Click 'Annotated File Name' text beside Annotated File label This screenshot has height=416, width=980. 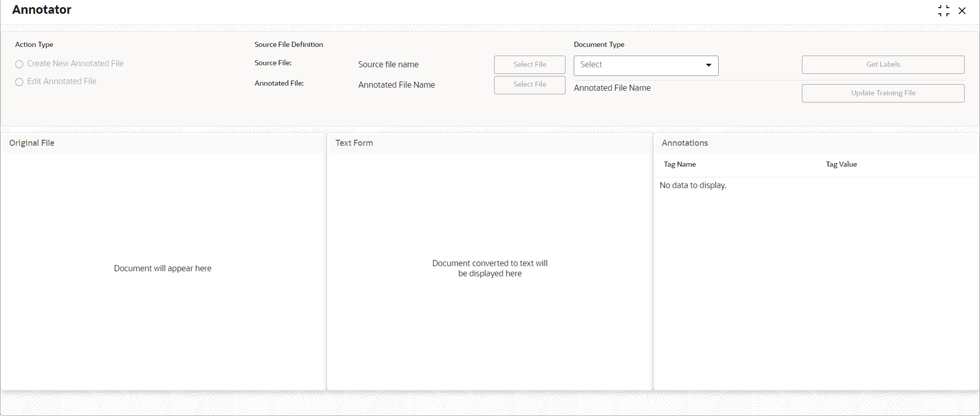pyautogui.click(x=397, y=85)
